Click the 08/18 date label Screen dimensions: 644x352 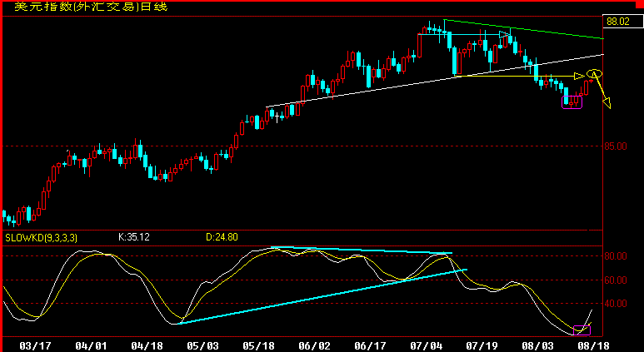pos(593,345)
